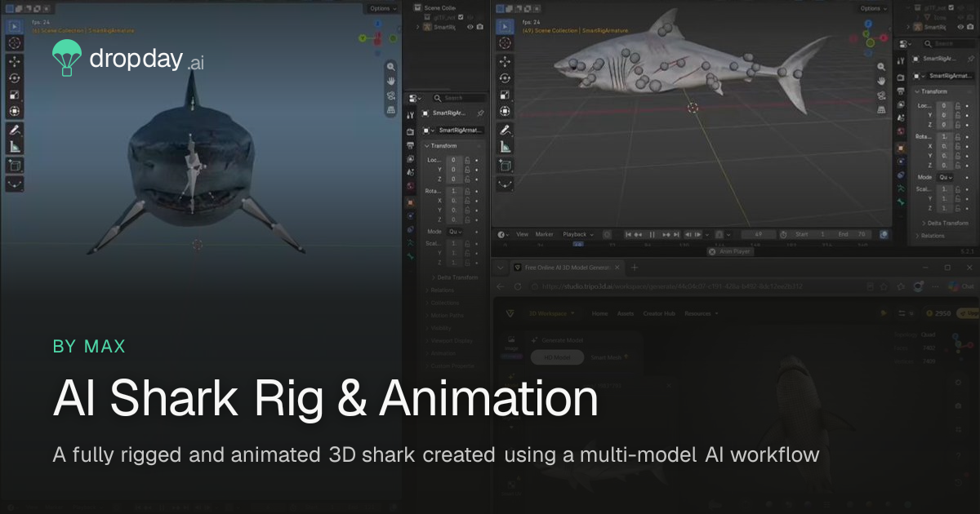Click the pin icon in right properties panel
Viewport: 980px width, 514px height.
tap(971, 59)
